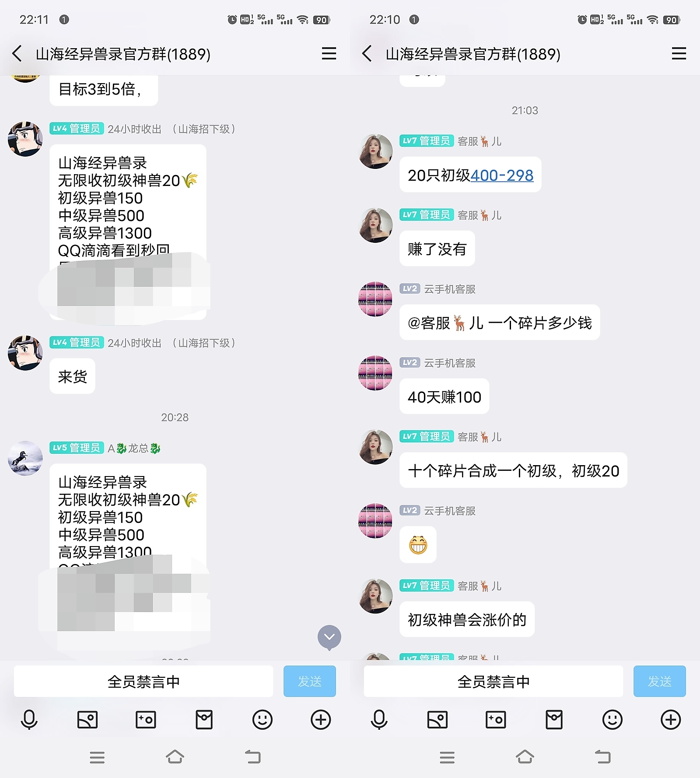Go back using the right chat back arrow
The width and height of the screenshot is (700, 778).
pyautogui.click(x=367, y=54)
